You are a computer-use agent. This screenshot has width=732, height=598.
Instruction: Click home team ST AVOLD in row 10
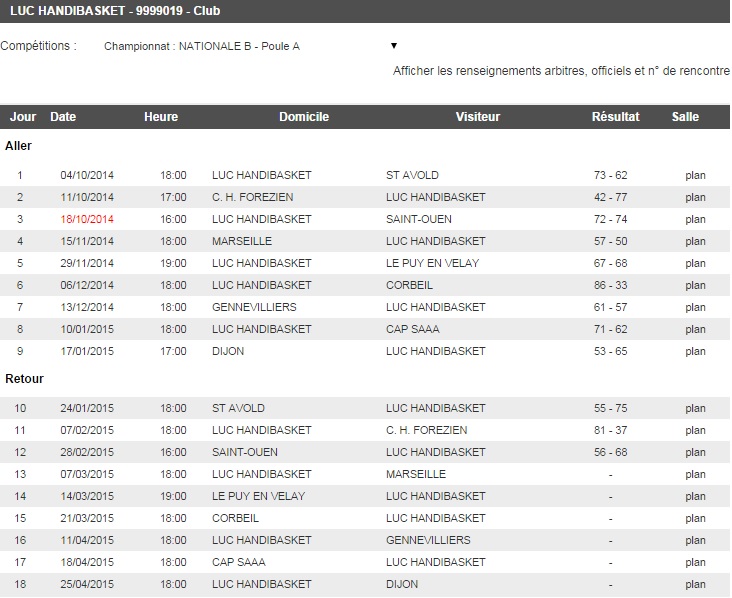pos(238,408)
